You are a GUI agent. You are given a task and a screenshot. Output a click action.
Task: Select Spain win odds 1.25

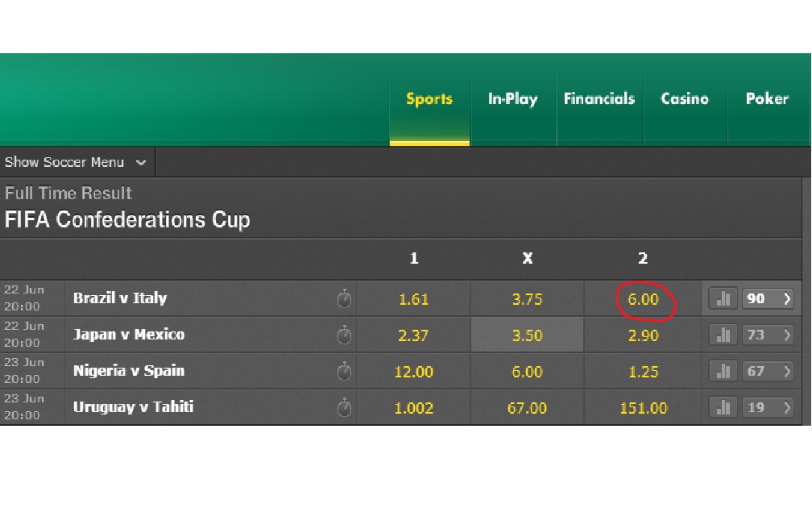[643, 372]
